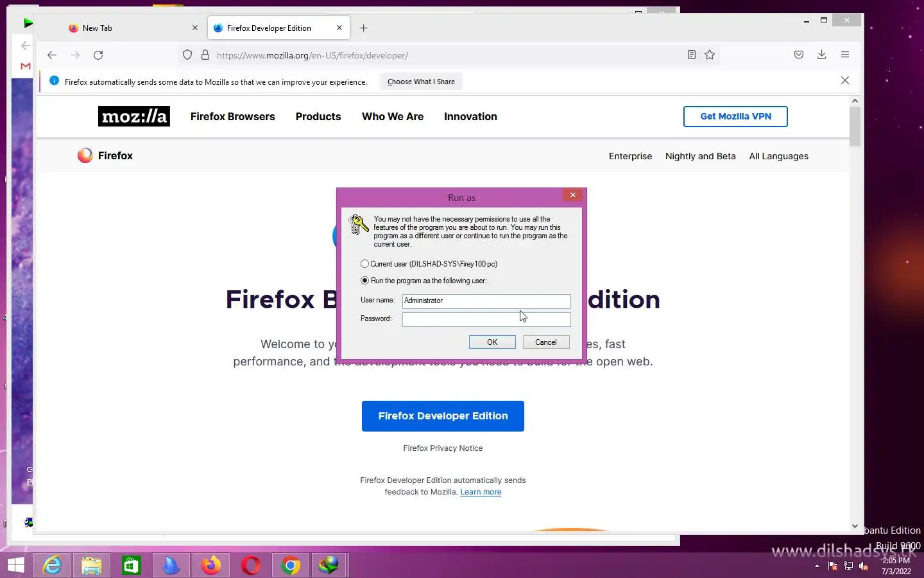Toggle reader view icon in address bar
Screen dimensions: 924x578
(x=691, y=55)
